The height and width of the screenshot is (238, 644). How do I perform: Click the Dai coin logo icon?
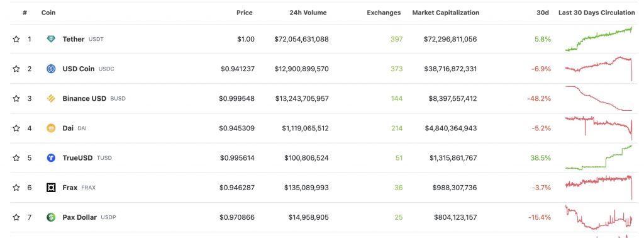tap(51, 128)
